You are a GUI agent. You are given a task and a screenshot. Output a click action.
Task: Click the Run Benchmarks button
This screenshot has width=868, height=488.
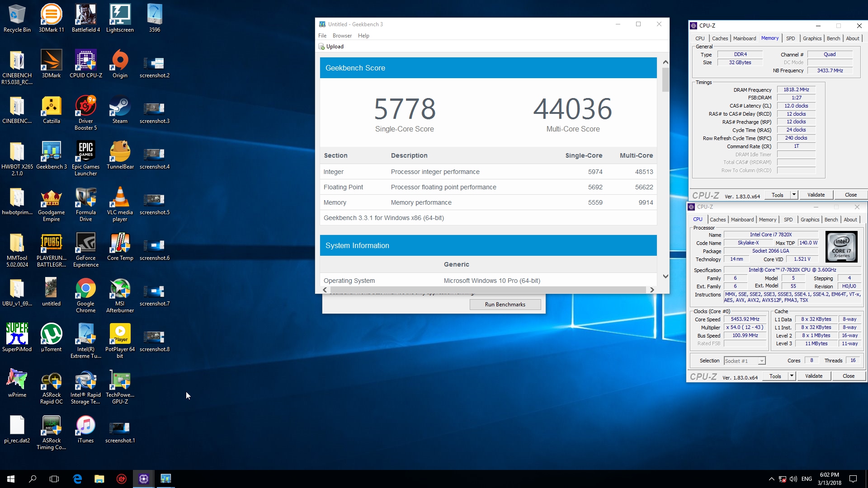click(x=505, y=305)
